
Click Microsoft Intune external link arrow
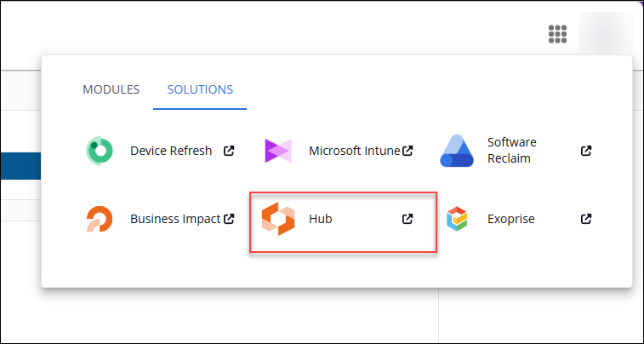(x=407, y=151)
